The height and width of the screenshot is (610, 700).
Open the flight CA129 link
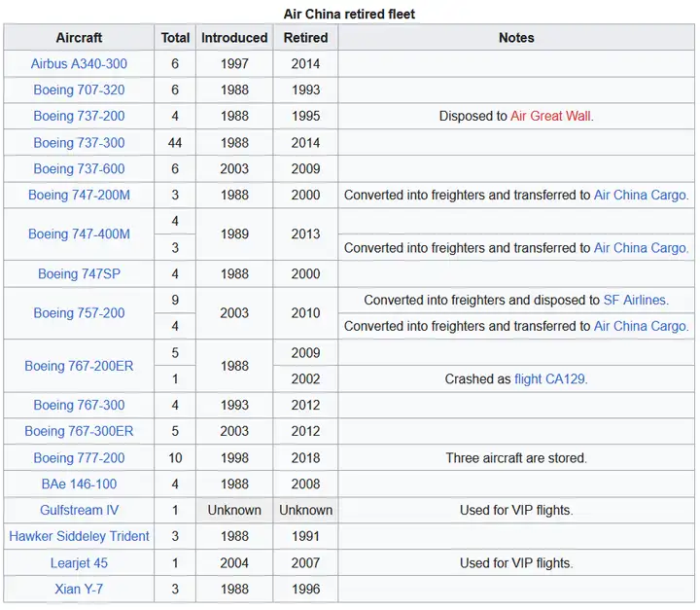pyautogui.click(x=549, y=379)
